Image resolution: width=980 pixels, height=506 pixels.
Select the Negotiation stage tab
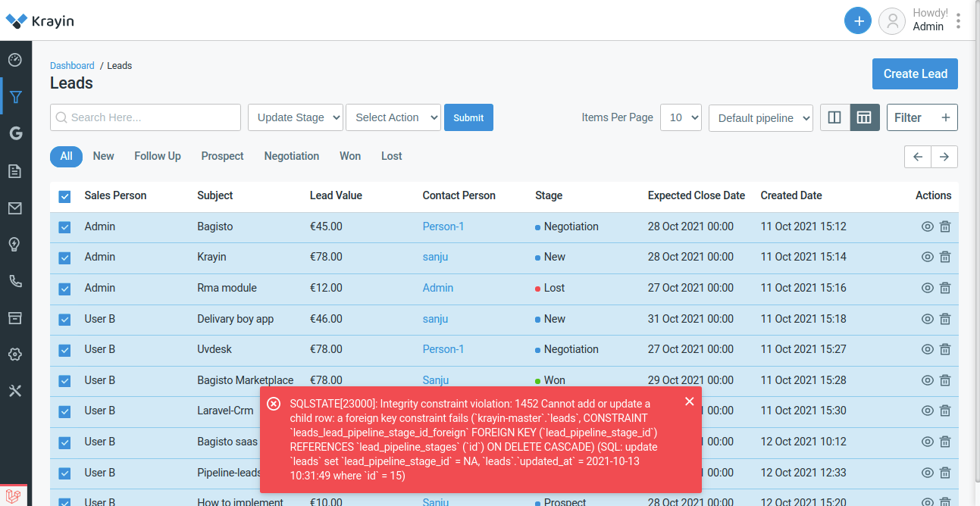[292, 156]
